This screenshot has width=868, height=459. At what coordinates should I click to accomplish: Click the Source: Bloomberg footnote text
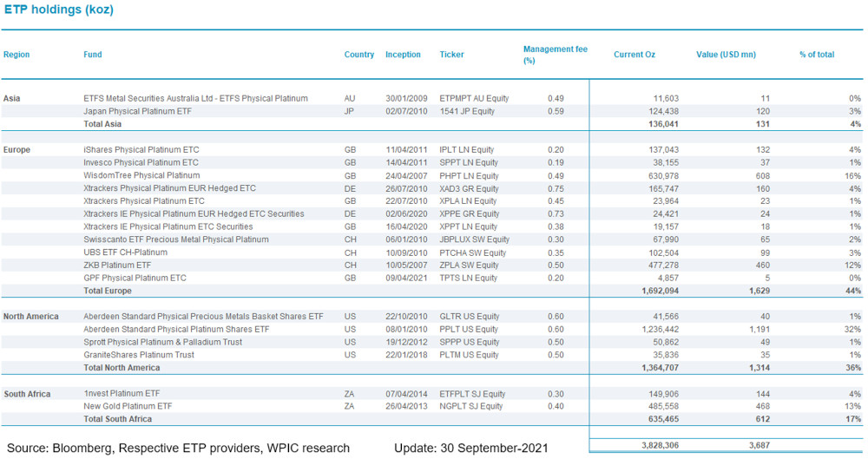(x=178, y=448)
